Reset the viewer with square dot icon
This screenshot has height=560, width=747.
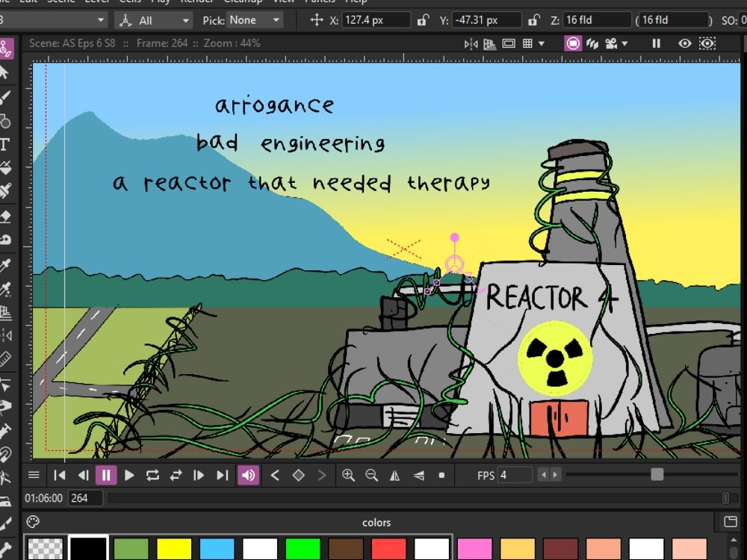point(441,475)
